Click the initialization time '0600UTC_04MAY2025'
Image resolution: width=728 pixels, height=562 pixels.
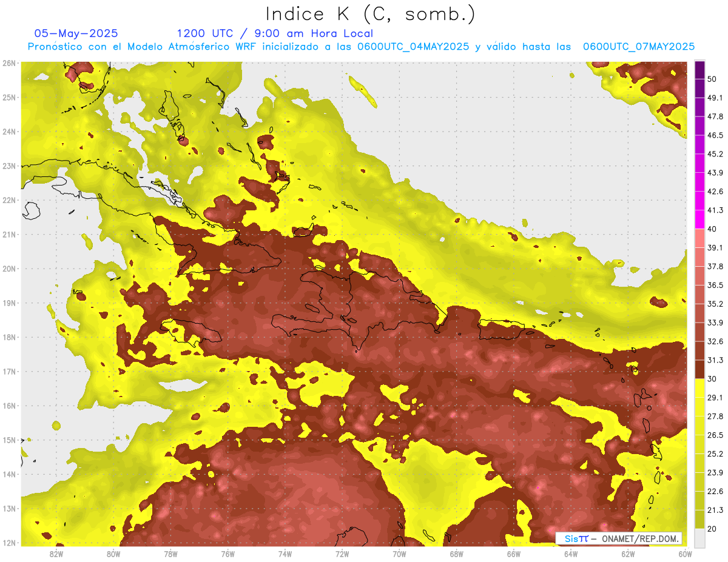pyautogui.click(x=413, y=46)
